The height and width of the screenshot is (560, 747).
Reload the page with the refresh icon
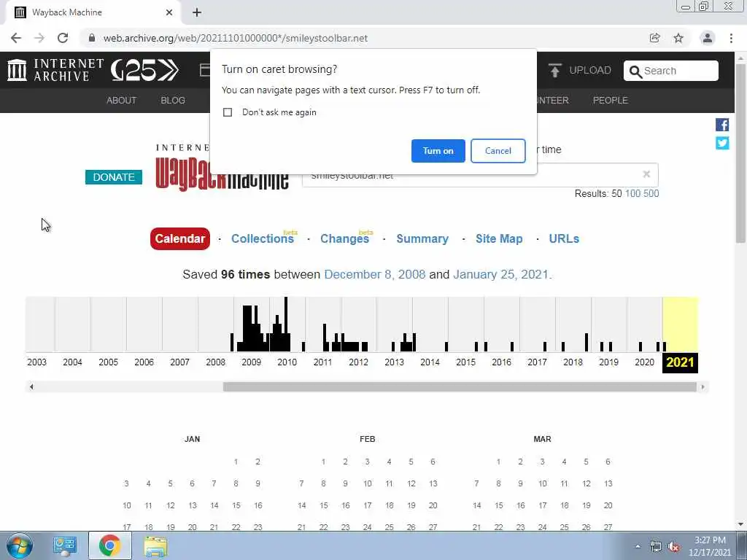coord(63,38)
